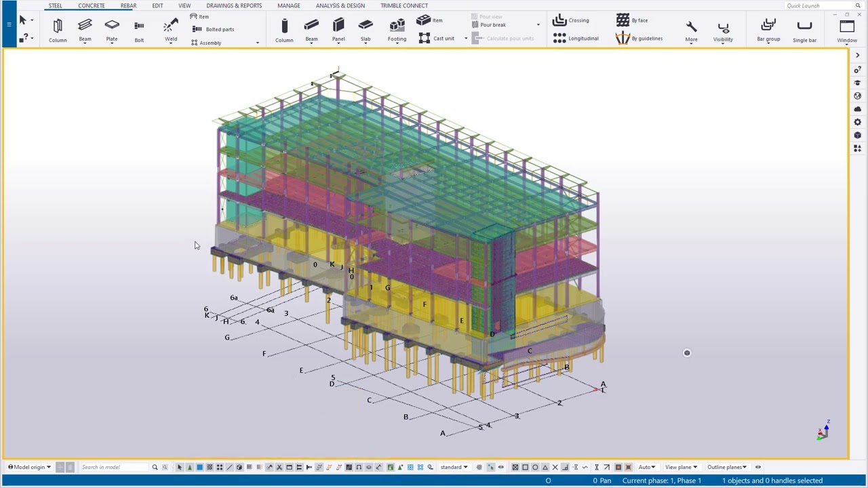Expand the Pour break dropdown arrow
This screenshot has height=488, width=868.
point(538,25)
